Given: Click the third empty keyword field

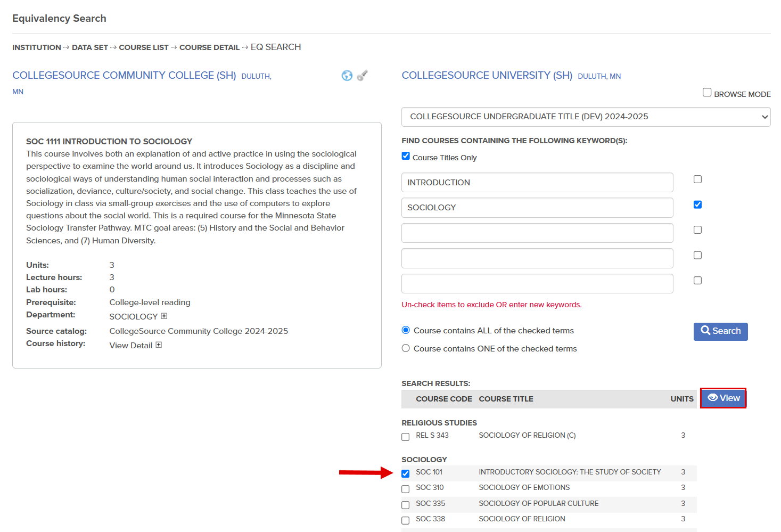Looking at the screenshot, I should 537,233.
